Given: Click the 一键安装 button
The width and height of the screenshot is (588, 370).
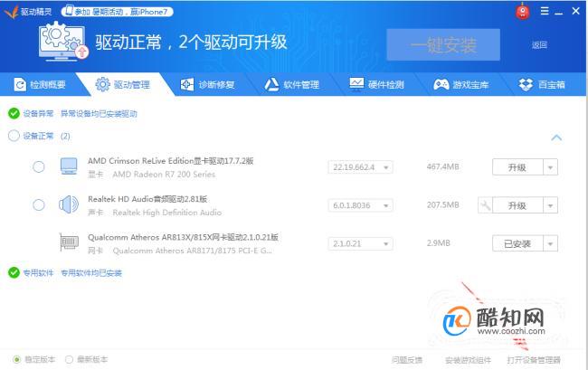Looking at the screenshot, I should 443,44.
